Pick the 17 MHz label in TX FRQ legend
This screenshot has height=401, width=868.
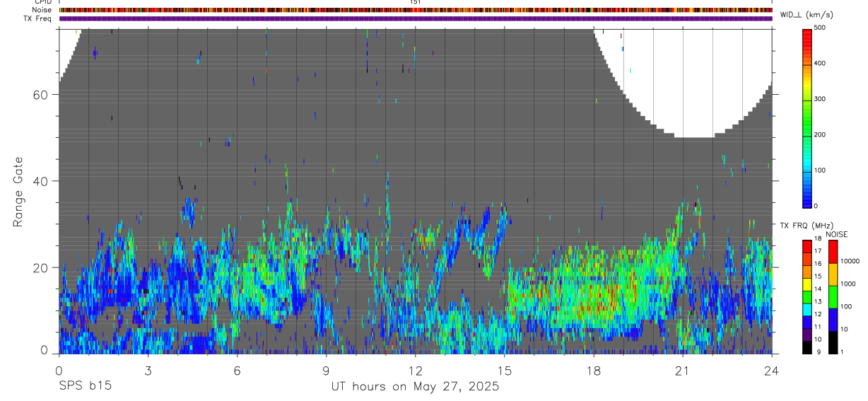coord(818,251)
